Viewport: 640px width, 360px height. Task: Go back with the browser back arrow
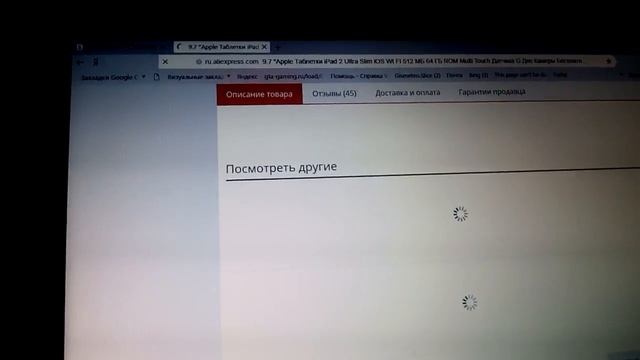point(80,62)
